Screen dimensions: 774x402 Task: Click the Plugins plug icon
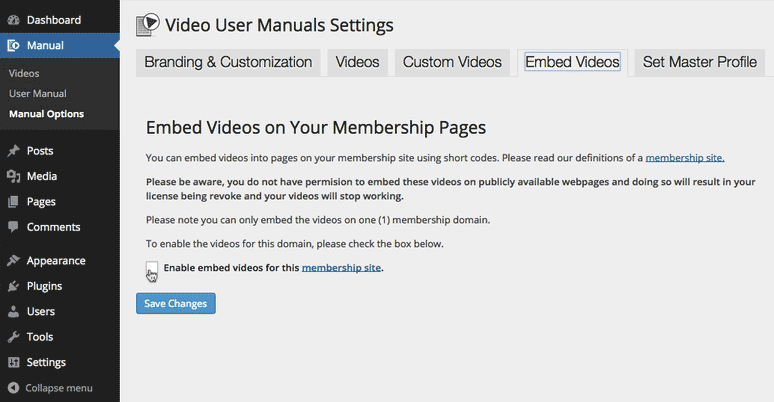(13, 286)
